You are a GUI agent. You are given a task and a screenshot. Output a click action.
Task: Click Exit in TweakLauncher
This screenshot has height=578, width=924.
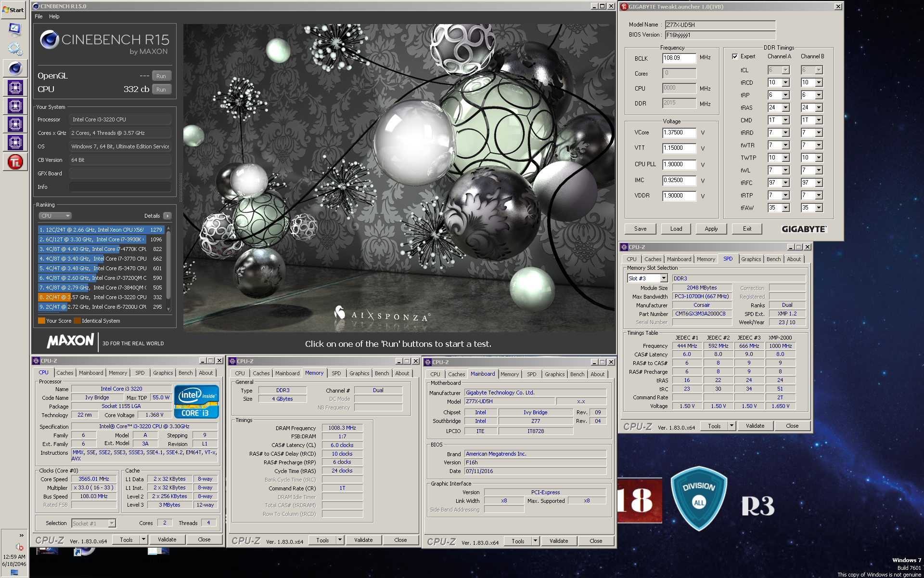click(x=747, y=229)
